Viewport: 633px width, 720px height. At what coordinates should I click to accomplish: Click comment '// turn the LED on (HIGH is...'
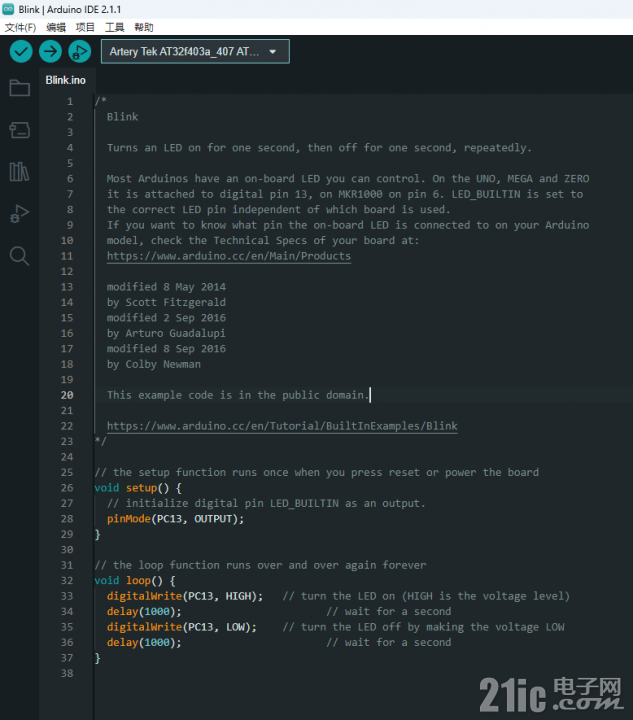pyautogui.click(x=426, y=596)
